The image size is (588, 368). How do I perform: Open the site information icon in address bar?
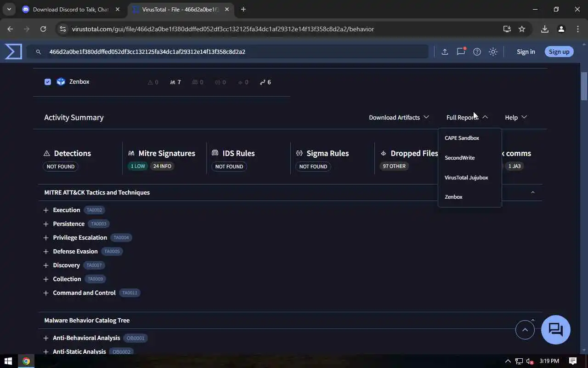tap(63, 29)
